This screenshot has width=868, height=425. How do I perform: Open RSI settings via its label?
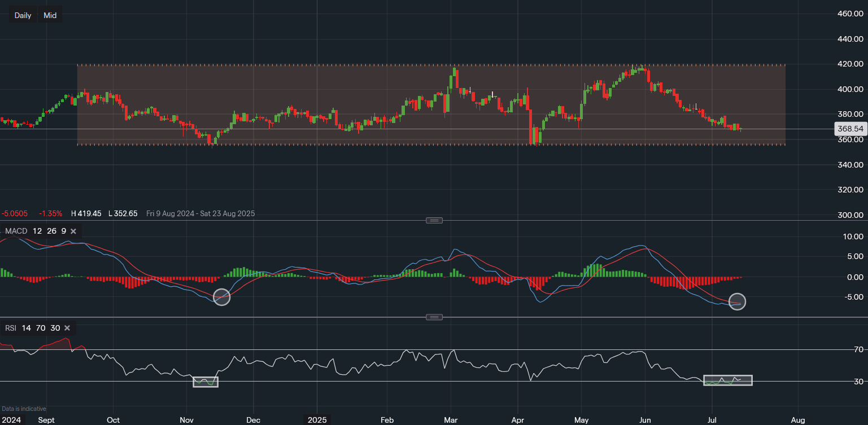pyautogui.click(x=10, y=328)
